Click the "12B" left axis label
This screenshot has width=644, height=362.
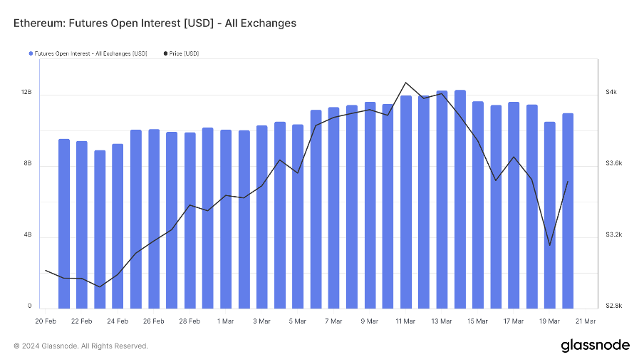point(27,93)
